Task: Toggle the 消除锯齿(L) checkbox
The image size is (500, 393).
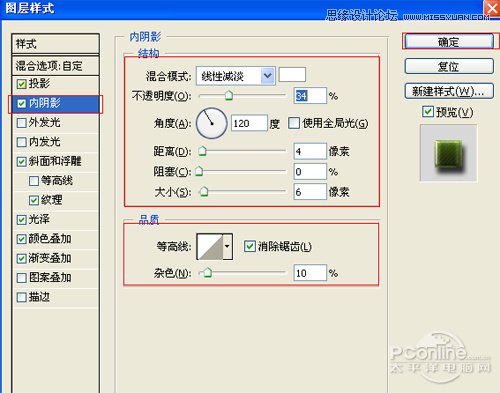Action: (x=250, y=246)
